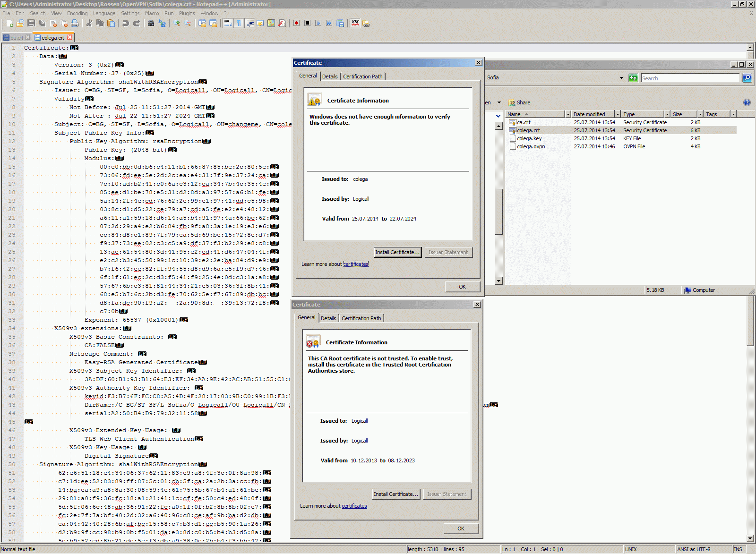Image resolution: width=756 pixels, height=554 pixels.
Task: Open the Type column dropdown arrow
Action: point(667,114)
